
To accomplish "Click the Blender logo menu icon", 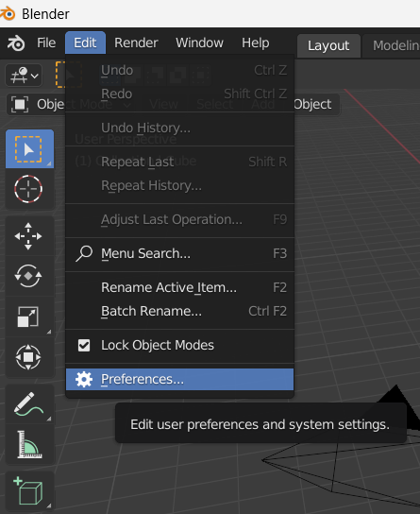I will (16, 43).
